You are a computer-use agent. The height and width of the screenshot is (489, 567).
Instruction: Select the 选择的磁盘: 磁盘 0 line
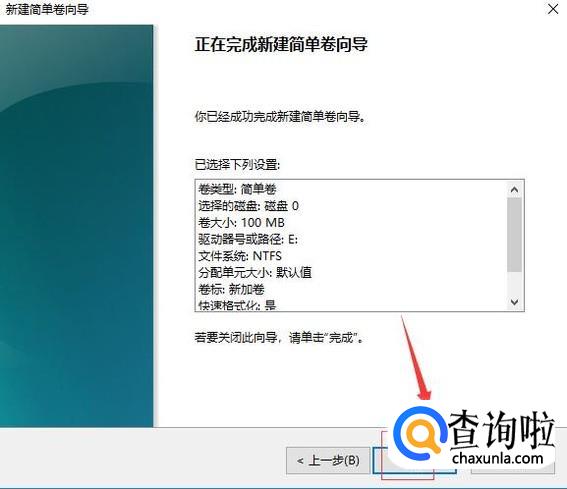pyautogui.click(x=248, y=206)
